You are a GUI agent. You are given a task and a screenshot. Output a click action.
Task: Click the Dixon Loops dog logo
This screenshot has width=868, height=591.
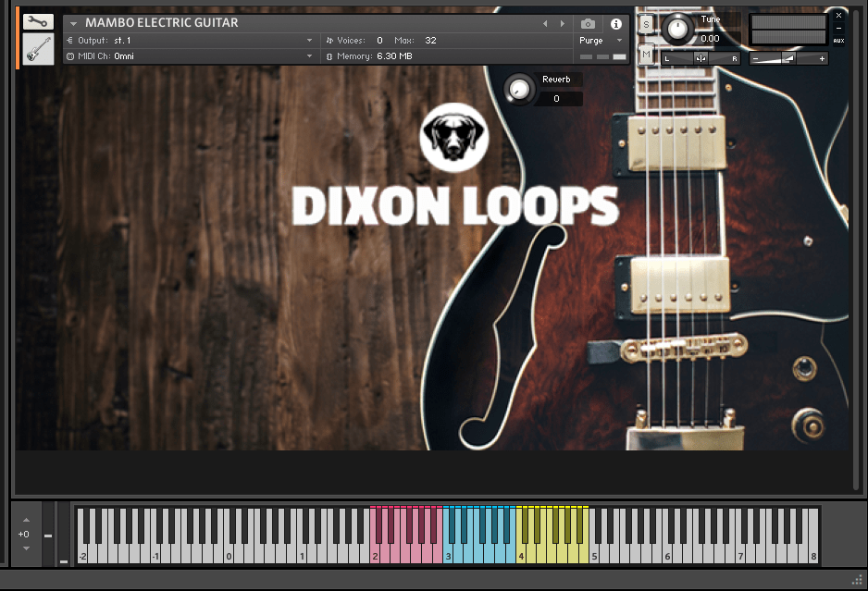pos(453,138)
